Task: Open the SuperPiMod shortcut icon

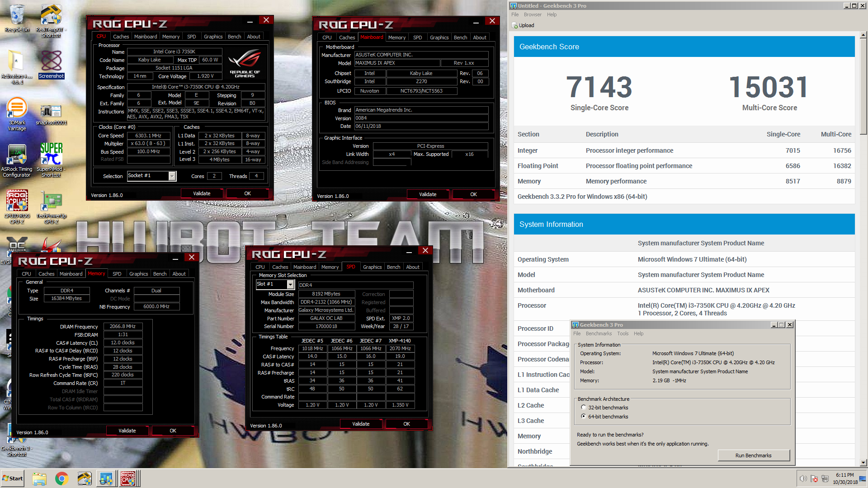Action: pyautogui.click(x=51, y=160)
